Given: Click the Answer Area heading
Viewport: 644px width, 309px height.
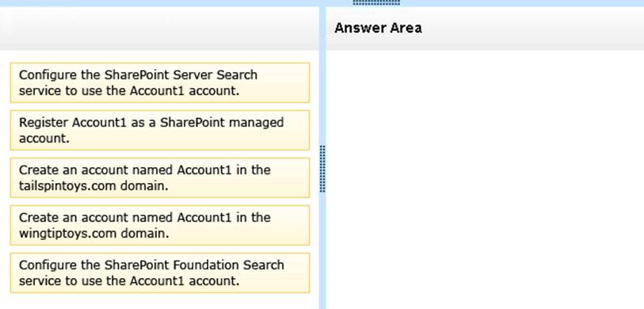Looking at the screenshot, I should coord(378,28).
